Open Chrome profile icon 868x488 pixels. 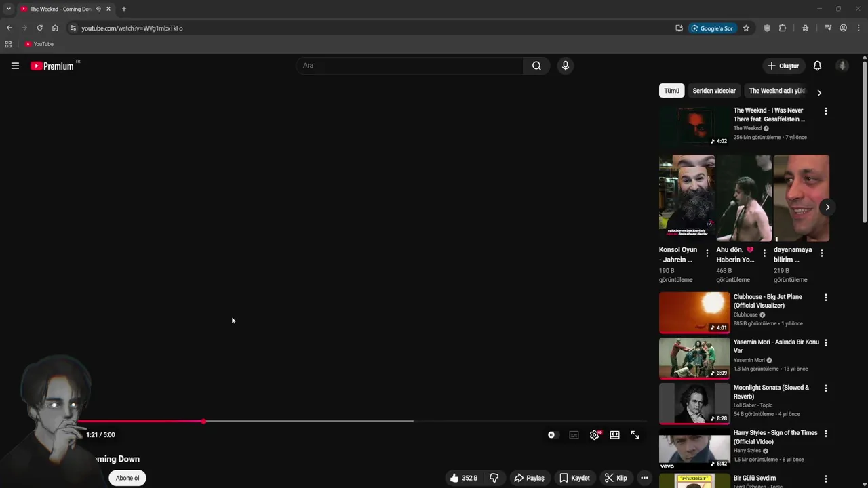click(844, 28)
